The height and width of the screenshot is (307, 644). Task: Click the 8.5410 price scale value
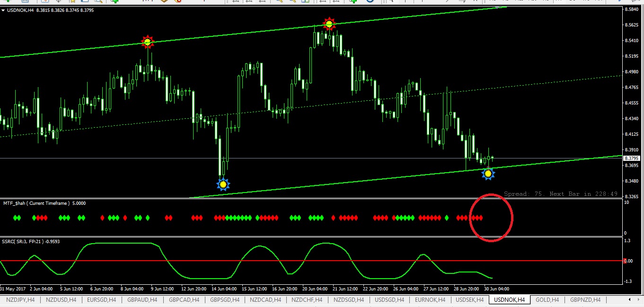tap(632, 40)
